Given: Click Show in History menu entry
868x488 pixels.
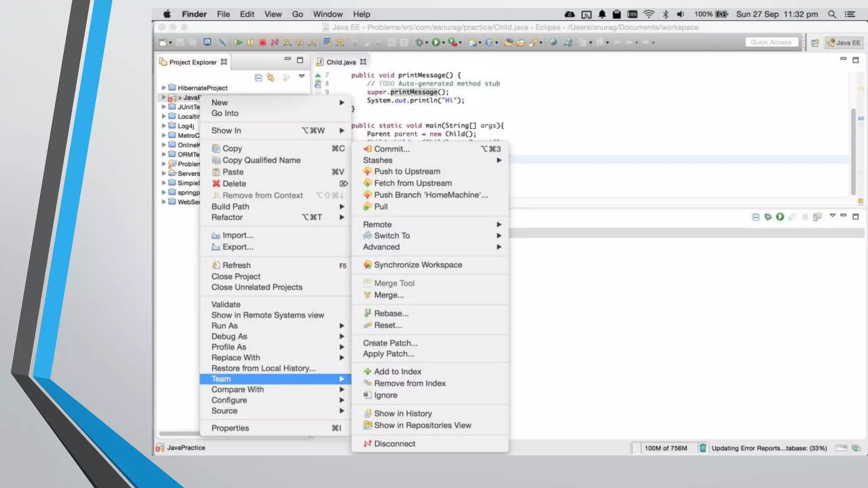Looking at the screenshot, I should coord(403,413).
